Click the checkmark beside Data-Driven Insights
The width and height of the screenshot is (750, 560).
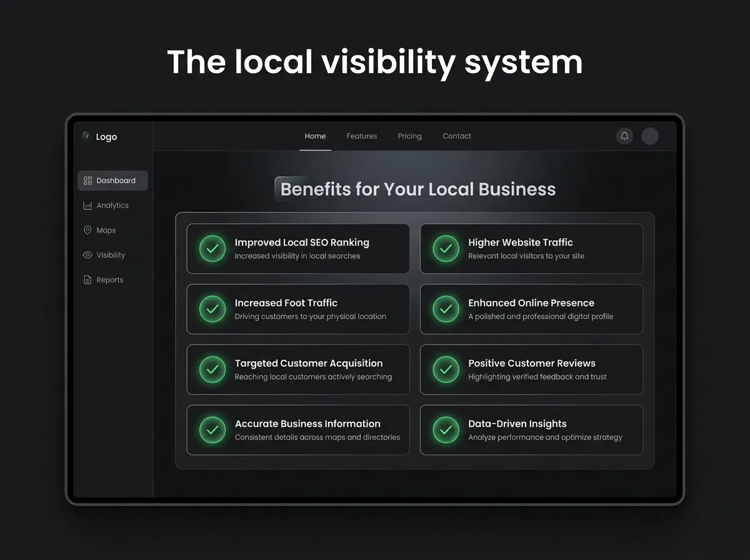[x=446, y=430]
